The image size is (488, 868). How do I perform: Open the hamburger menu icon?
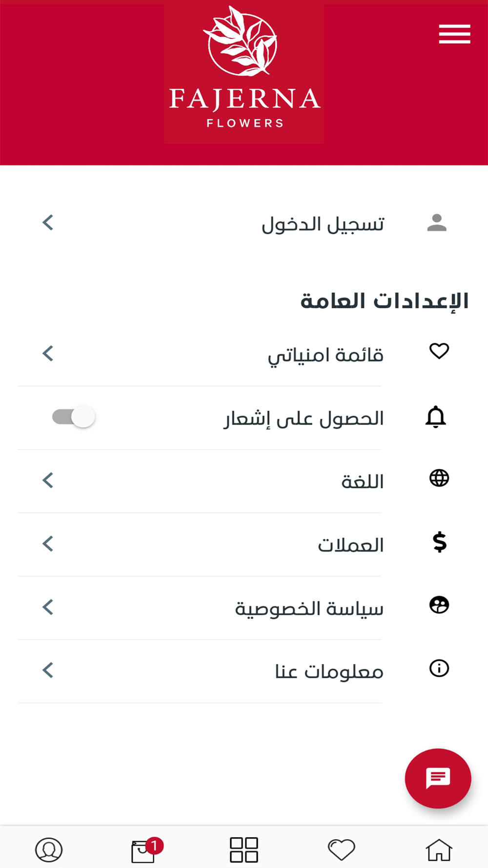click(x=454, y=34)
